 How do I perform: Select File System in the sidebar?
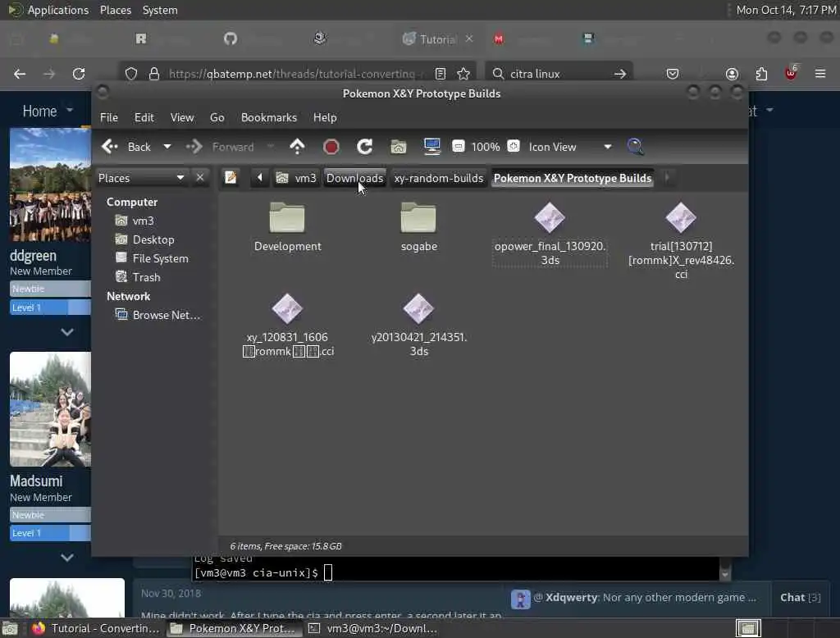click(x=152, y=258)
